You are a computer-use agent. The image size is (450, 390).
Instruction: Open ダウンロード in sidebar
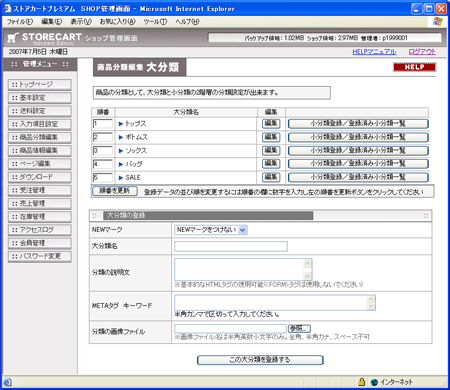pos(40,177)
